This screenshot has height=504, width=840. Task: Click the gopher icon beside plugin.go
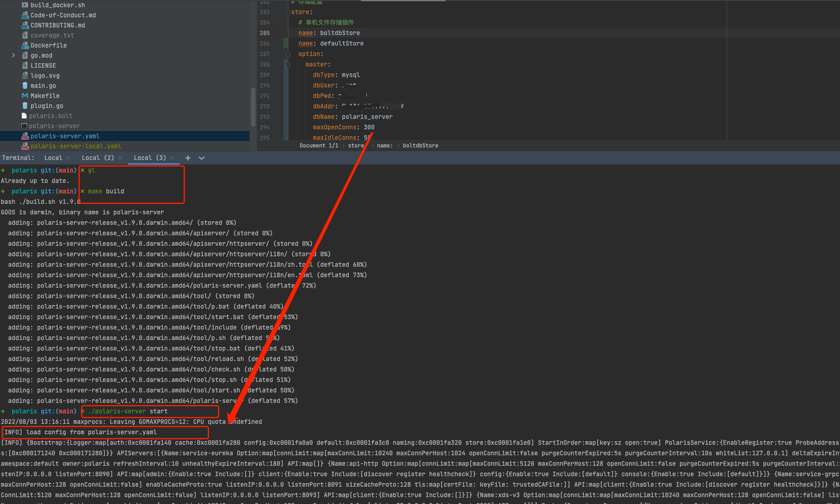coord(25,106)
